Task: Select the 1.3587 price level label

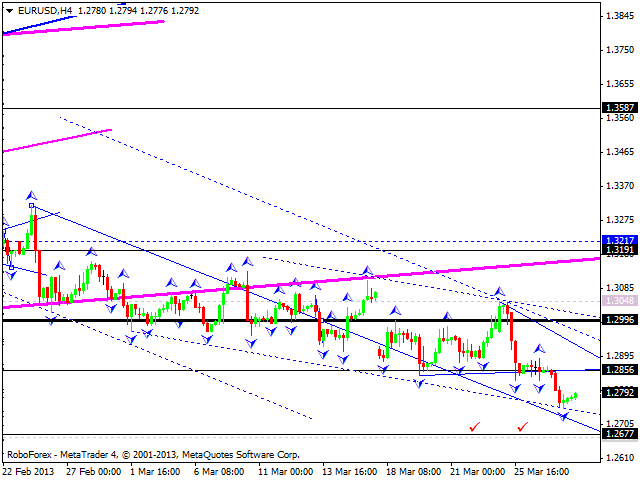Action: pos(619,107)
